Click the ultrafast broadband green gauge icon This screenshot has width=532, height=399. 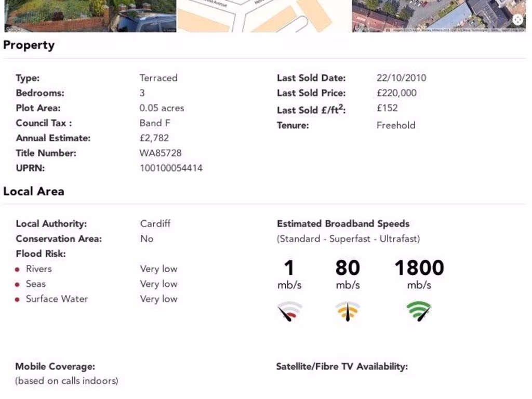pos(419,311)
